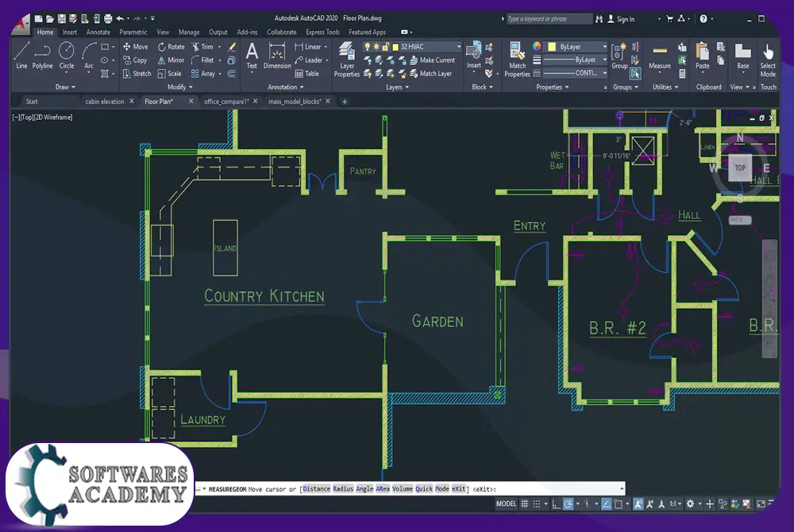Open the Parametric ribbon tab
This screenshot has height=532, width=794.
(133, 32)
